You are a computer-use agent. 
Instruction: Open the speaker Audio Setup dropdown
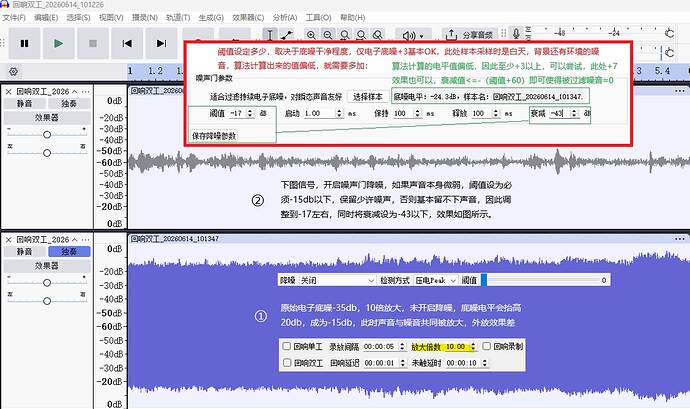point(413,35)
